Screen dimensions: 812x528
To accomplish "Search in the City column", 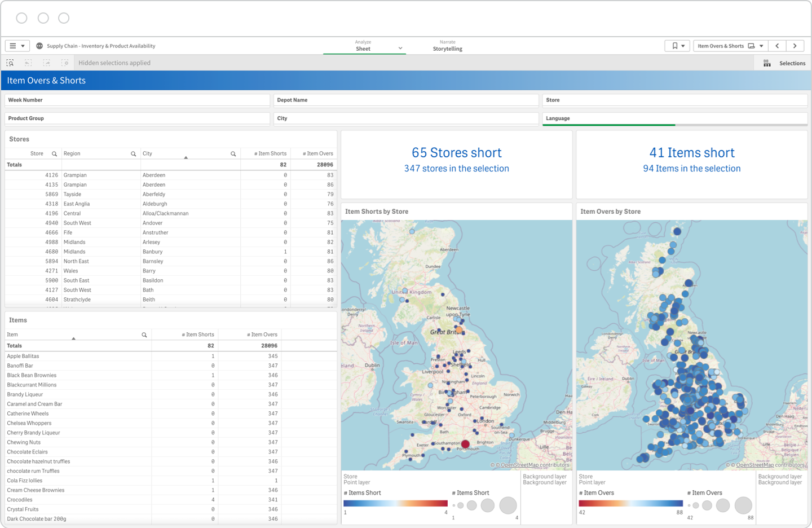I will [x=233, y=153].
